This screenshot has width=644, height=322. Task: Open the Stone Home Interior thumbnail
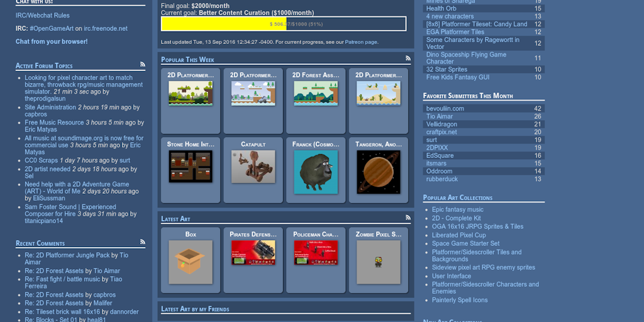click(x=191, y=166)
